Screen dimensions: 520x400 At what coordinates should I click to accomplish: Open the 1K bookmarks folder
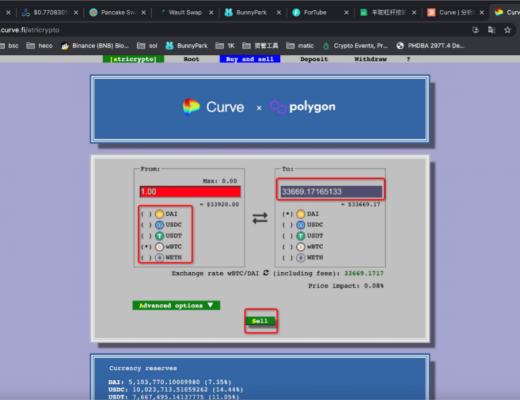[225, 46]
